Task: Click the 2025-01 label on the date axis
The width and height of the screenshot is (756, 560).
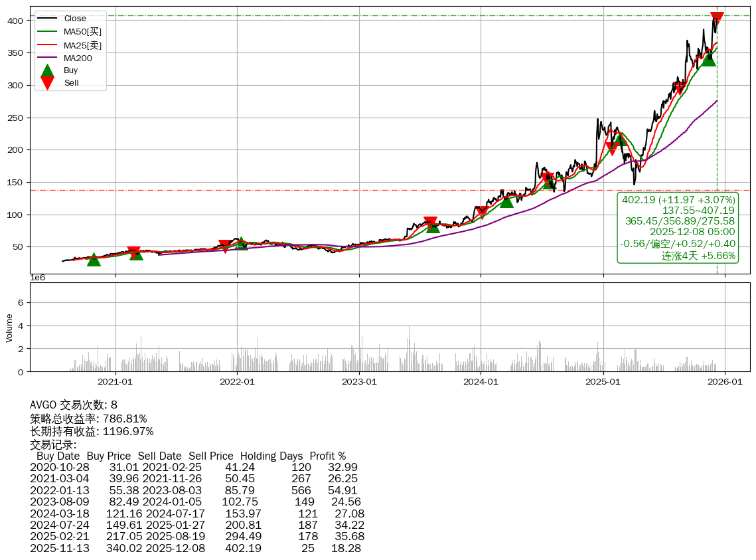Action: 603,382
